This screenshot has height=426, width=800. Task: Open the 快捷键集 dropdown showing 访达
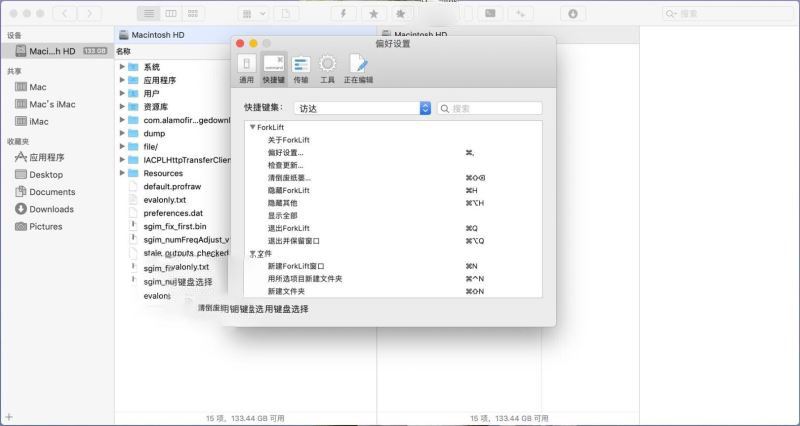pos(362,108)
